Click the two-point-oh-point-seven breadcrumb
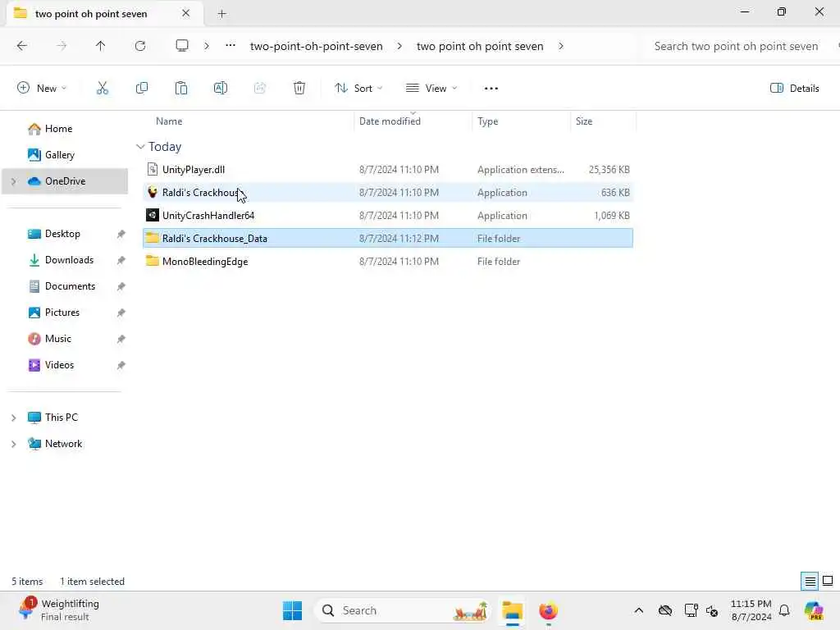The image size is (840, 630). (x=316, y=46)
